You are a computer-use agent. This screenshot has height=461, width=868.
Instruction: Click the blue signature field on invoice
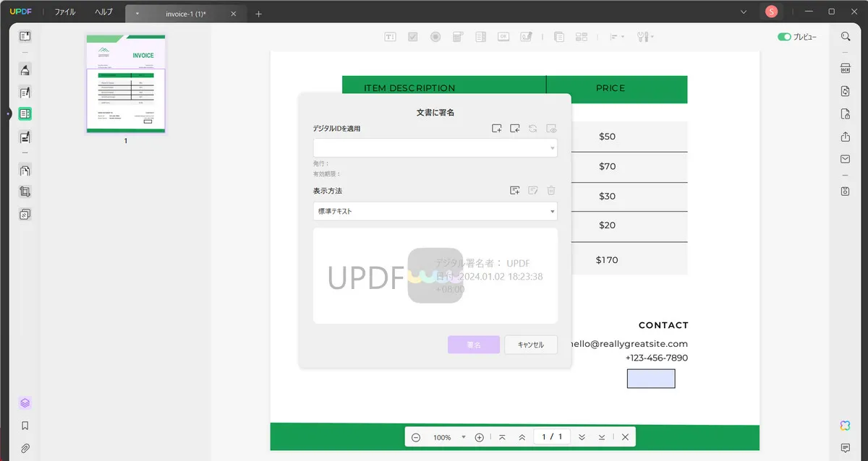tap(651, 379)
